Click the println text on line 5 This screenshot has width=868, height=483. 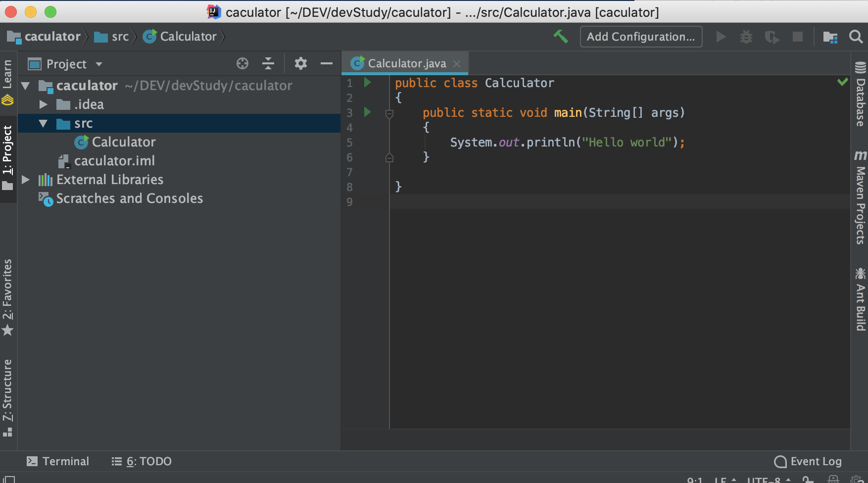[x=550, y=143]
